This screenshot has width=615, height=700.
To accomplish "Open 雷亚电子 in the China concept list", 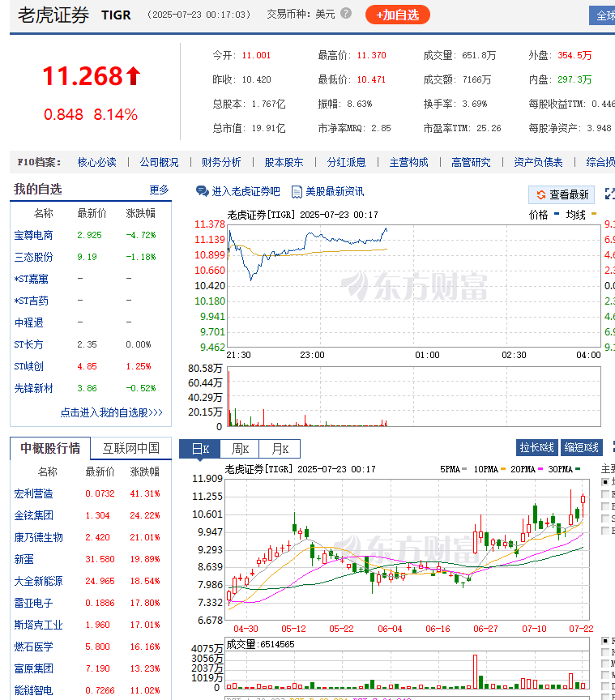I will pos(33,603).
